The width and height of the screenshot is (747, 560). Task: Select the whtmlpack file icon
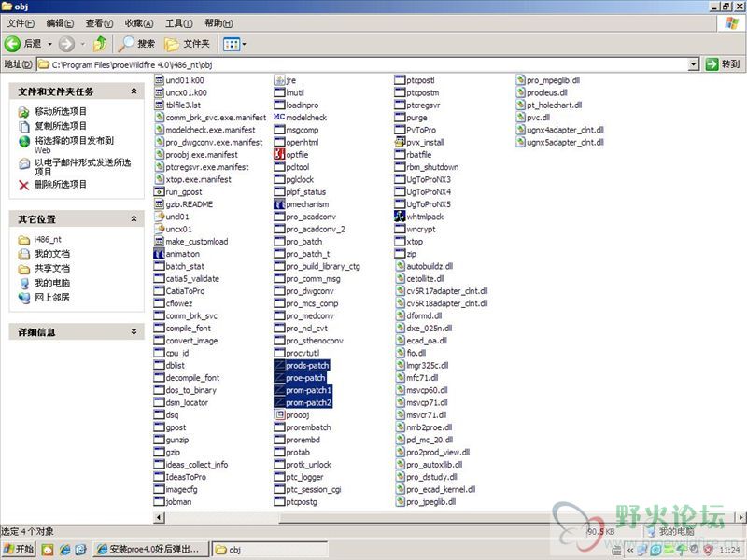tap(400, 217)
